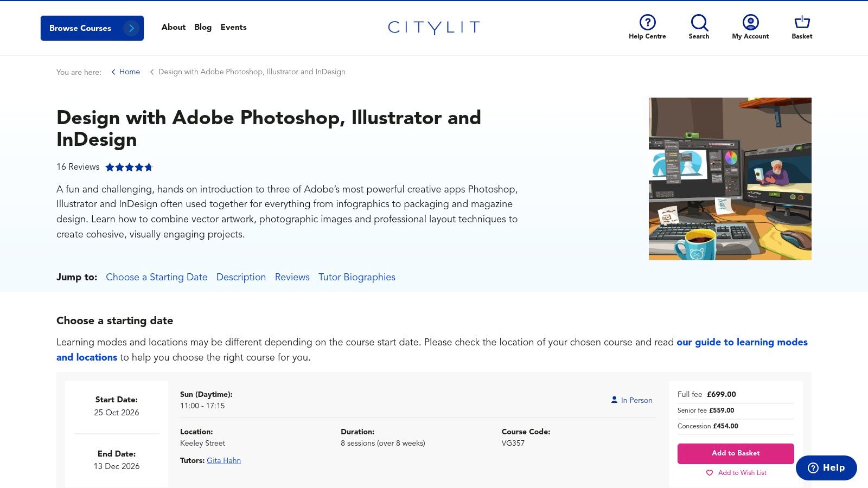868x488 pixels.
Task: Jump to Choose a Starting Date
Action: click(x=157, y=277)
